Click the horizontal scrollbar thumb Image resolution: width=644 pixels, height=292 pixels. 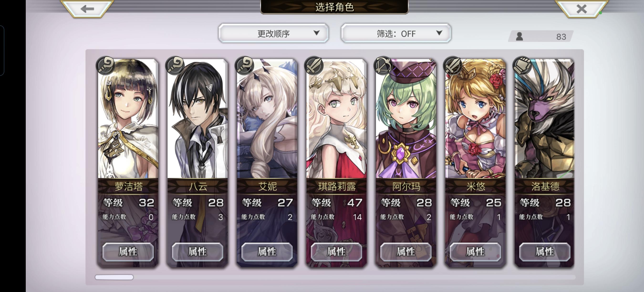[114, 277]
